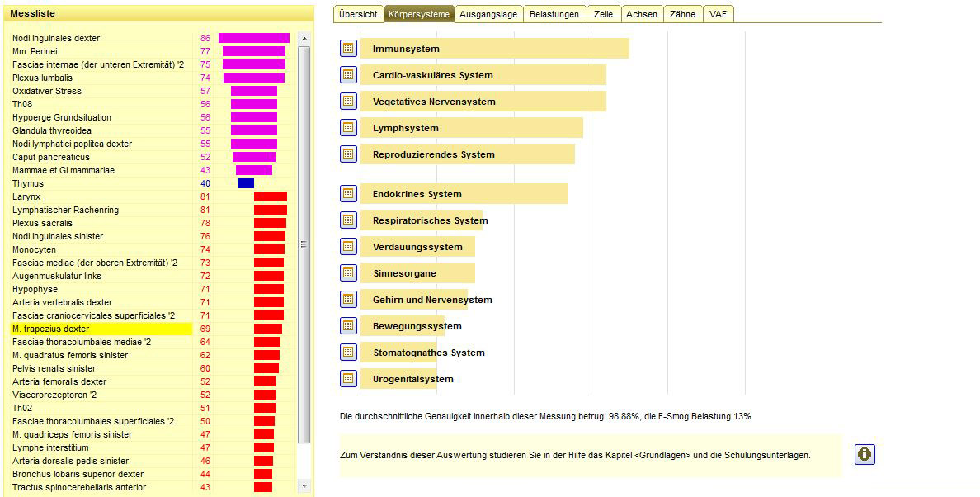Click the Messliste scroll down arrow
The image size is (980, 497).
tap(304, 485)
